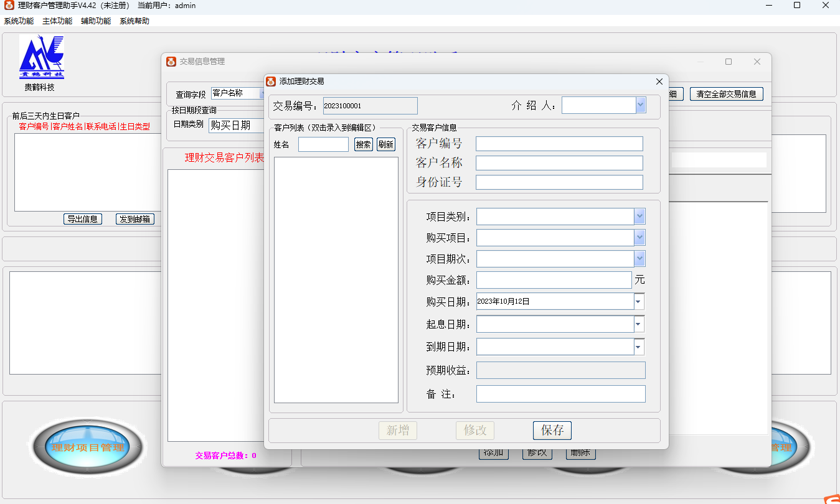Click the 搜索 button beside 姓名
The height and width of the screenshot is (504, 840).
(364, 144)
